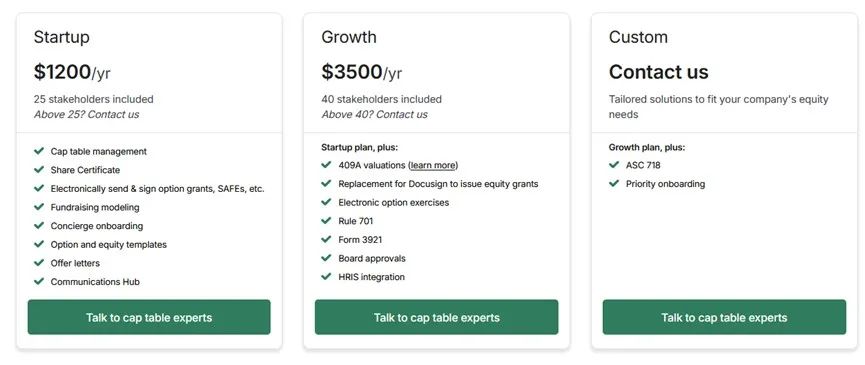865x365 pixels.
Task: Click Above 25? Contact us text
Action: point(87,115)
